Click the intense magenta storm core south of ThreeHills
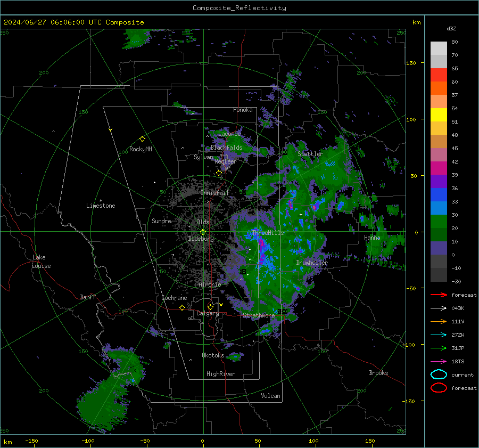 click(262, 251)
